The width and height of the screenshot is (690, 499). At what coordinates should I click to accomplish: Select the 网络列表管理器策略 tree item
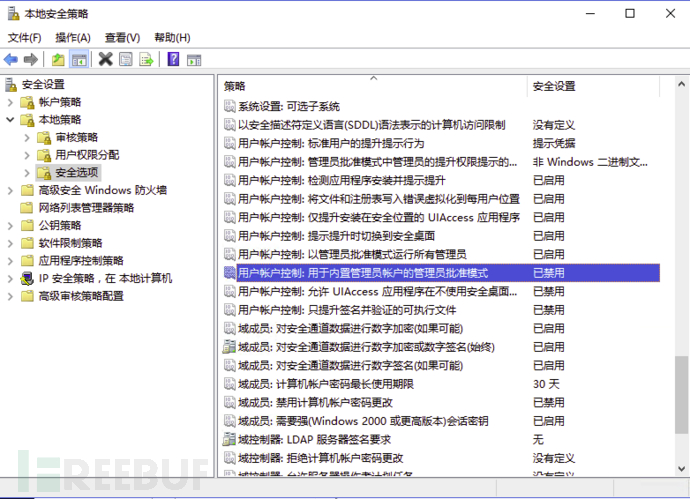click(85, 208)
